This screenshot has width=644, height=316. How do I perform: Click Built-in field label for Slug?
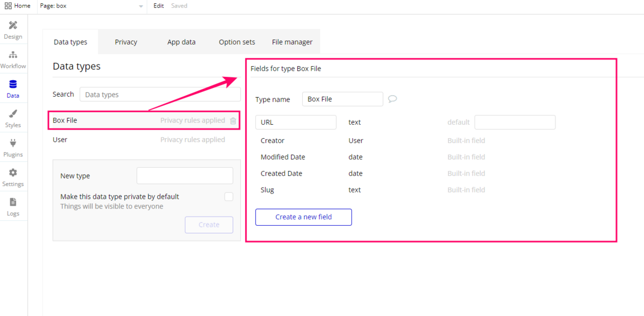tap(466, 190)
